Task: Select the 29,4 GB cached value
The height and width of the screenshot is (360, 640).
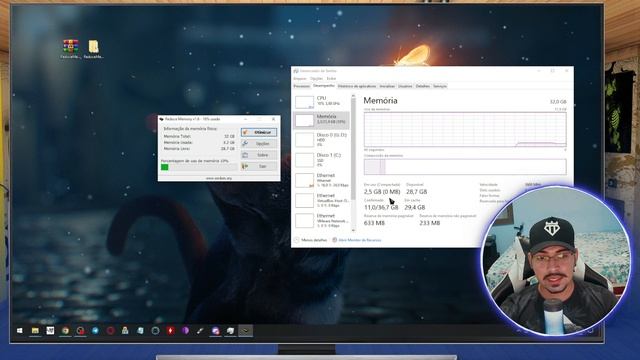Action: (415, 207)
